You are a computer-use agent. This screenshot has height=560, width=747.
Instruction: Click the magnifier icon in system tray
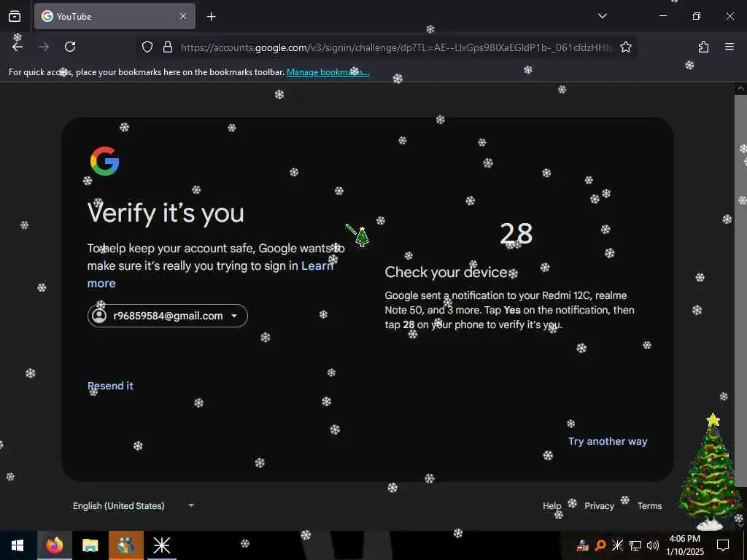[600, 545]
